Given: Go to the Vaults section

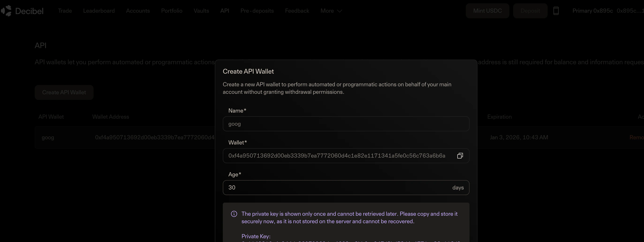Looking at the screenshot, I should point(201,11).
